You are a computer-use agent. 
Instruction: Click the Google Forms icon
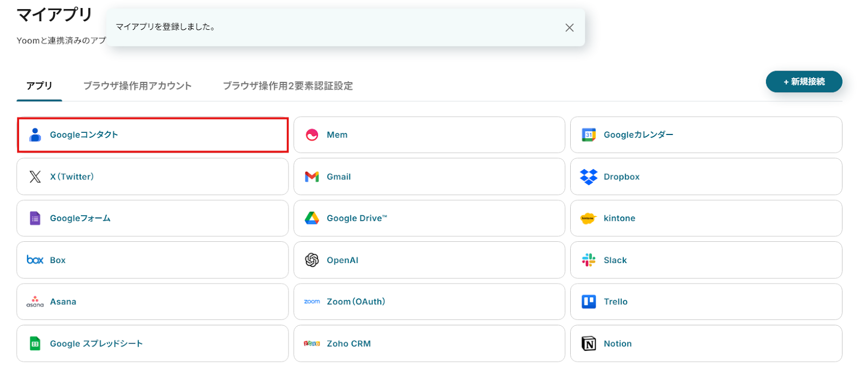pos(35,219)
